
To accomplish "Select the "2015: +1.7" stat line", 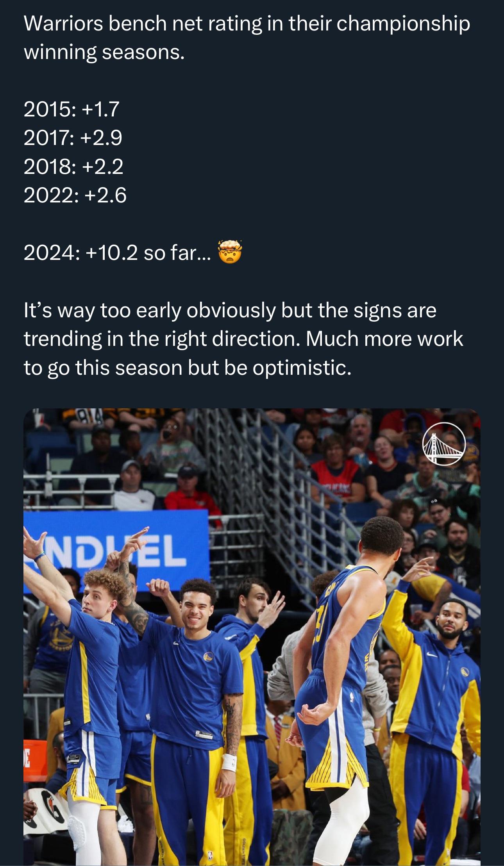I will [x=71, y=109].
